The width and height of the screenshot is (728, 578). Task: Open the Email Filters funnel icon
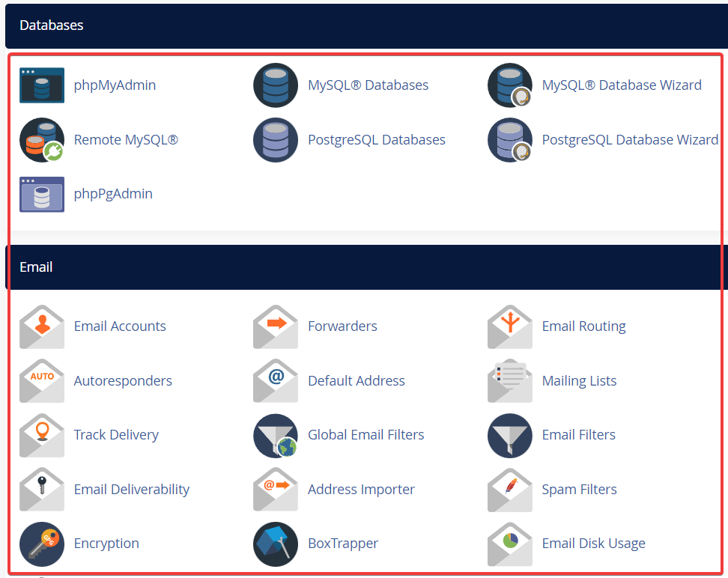click(x=510, y=435)
